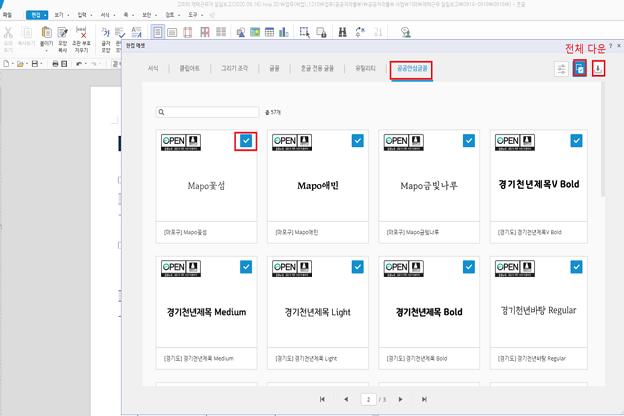The image size is (624, 416).
Task: Click the Paste clipboard icon
Action: [x=46, y=33]
